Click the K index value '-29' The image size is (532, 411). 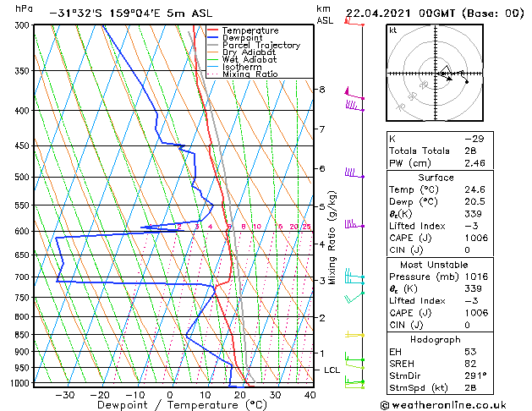tap(474, 139)
